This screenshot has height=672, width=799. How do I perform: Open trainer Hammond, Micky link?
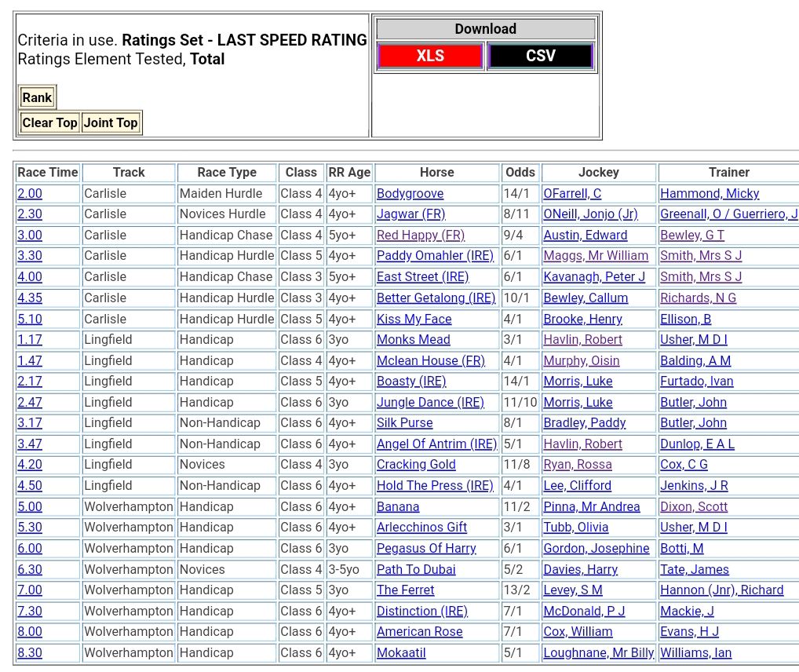pyautogui.click(x=710, y=194)
